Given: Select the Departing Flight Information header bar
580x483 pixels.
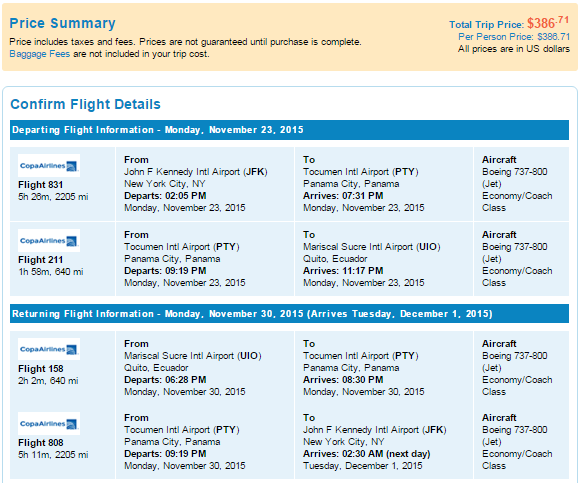Looking at the screenshot, I should [x=289, y=130].
